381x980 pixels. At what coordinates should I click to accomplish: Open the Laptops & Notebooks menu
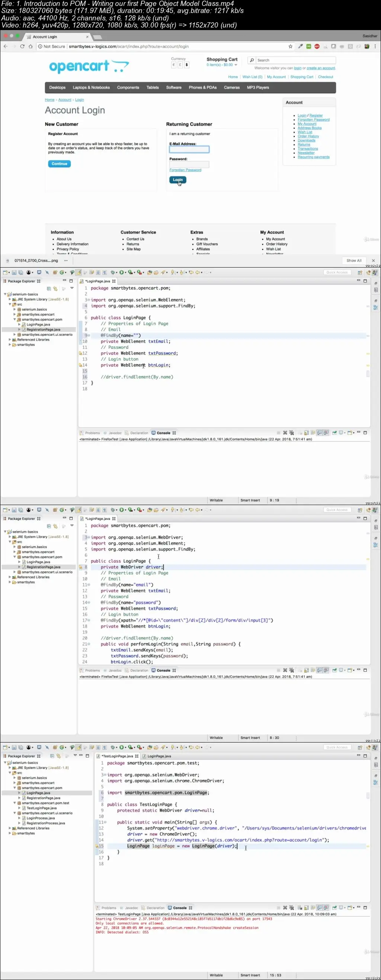[x=92, y=87]
